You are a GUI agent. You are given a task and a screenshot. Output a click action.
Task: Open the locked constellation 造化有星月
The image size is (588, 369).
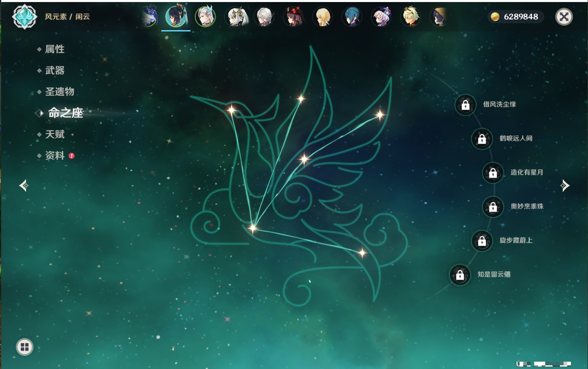(x=493, y=172)
